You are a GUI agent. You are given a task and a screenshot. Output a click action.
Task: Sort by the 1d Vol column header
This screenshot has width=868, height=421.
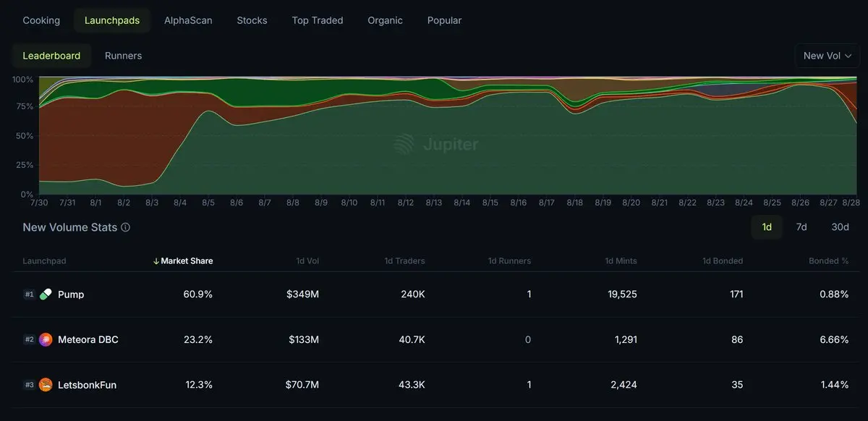pos(307,260)
